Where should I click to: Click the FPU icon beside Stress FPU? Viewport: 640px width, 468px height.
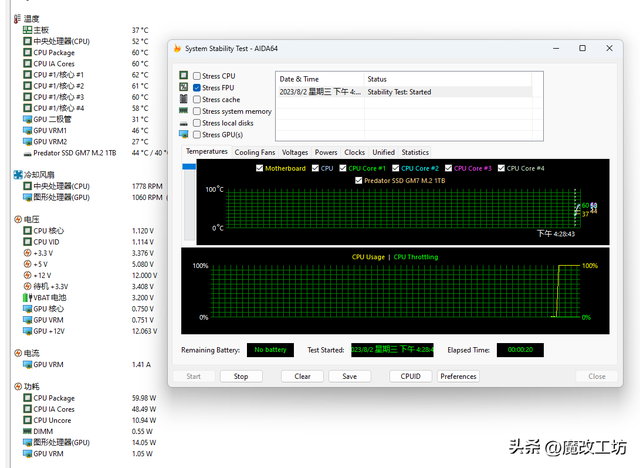(x=184, y=87)
